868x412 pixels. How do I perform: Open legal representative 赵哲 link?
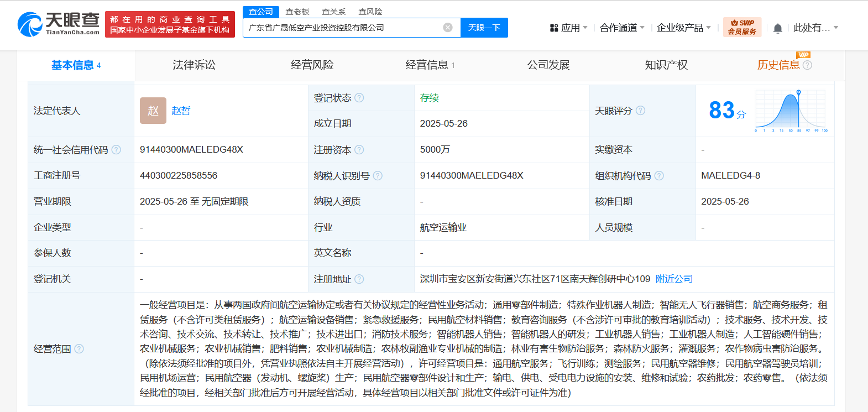point(181,111)
